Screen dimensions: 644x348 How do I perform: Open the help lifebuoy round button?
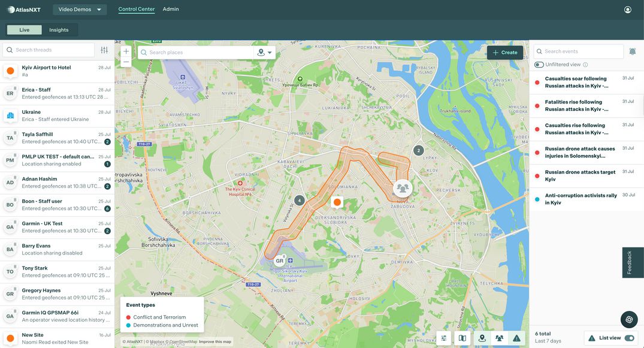(629, 320)
